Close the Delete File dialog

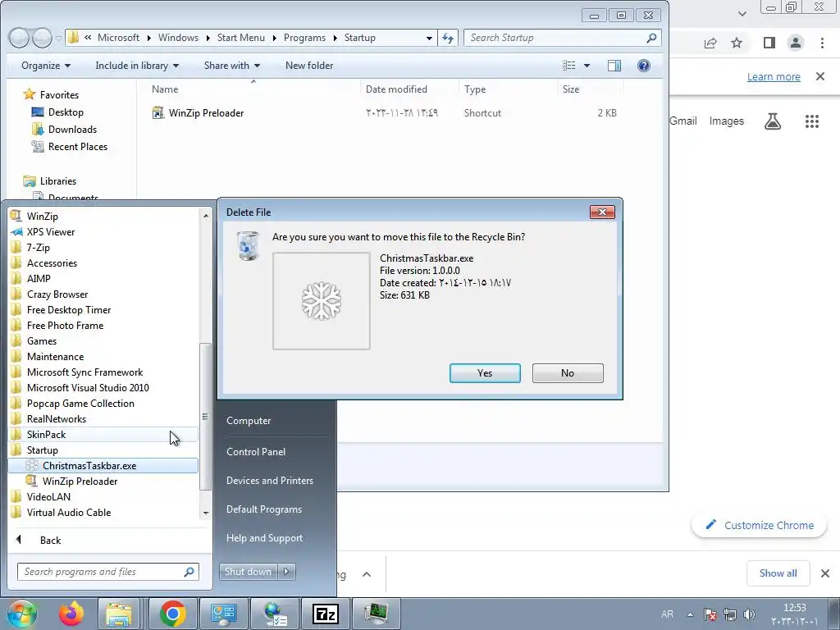602,212
